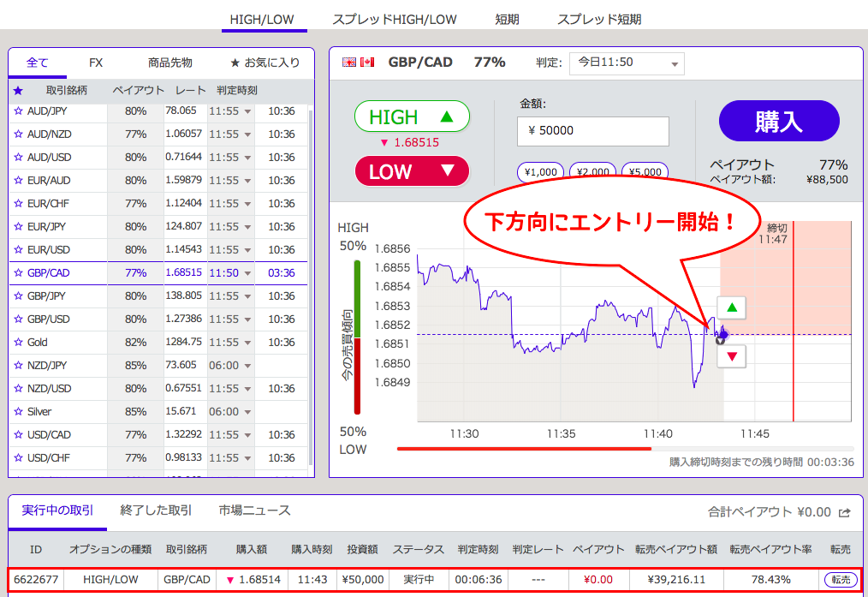Switch to the スプレッドHIGH/LOW tab

coord(394,19)
